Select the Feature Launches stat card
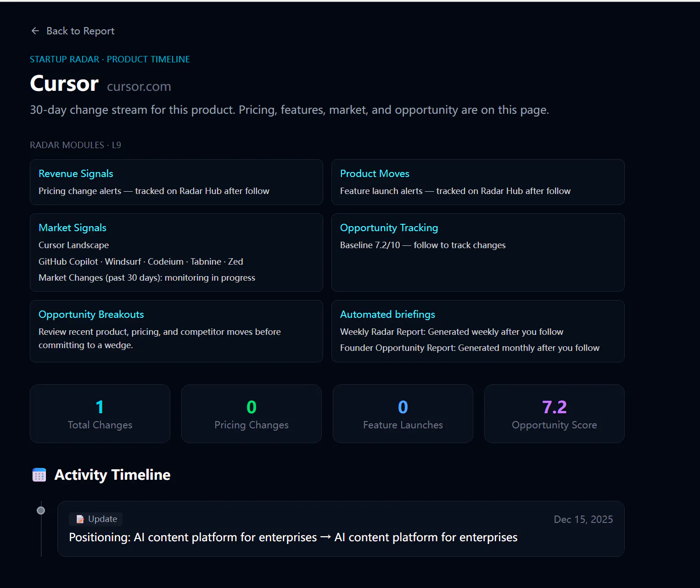Screen dimensions: 700x588 click(403, 414)
